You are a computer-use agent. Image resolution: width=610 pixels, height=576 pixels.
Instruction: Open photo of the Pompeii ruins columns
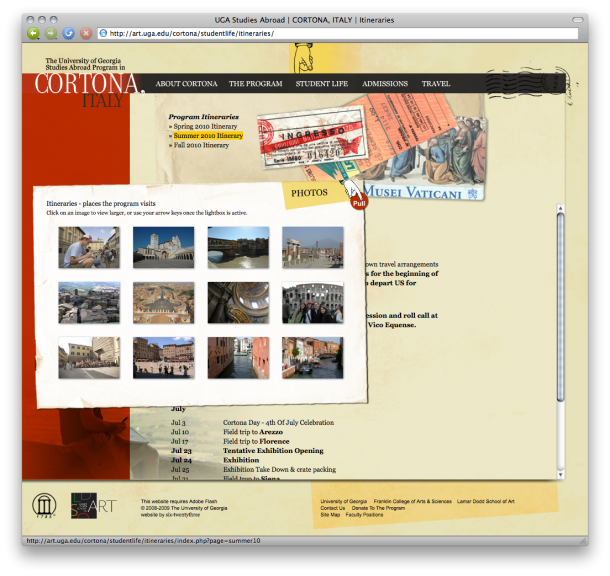(313, 247)
